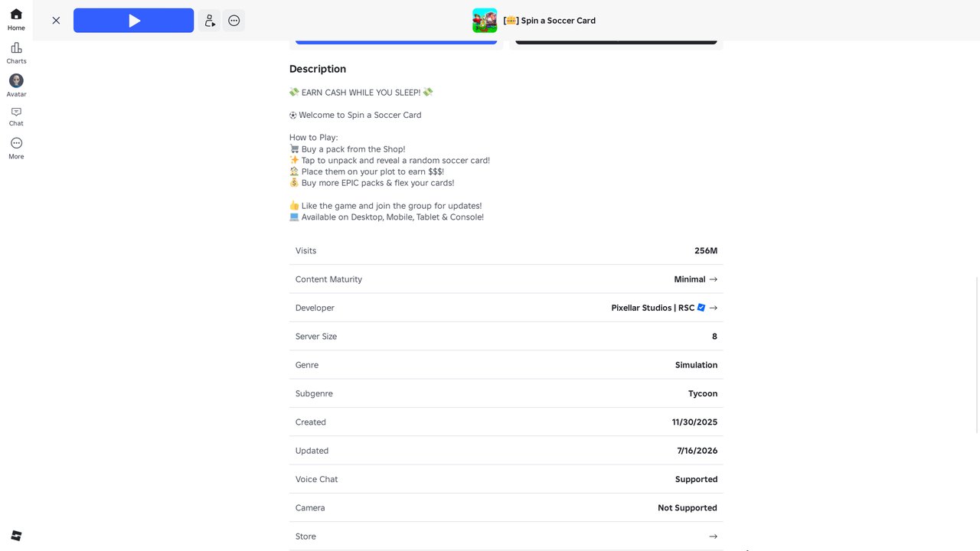Start the game with the blue Play button
This screenshot has height=551, width=980.
pos(133,21)
